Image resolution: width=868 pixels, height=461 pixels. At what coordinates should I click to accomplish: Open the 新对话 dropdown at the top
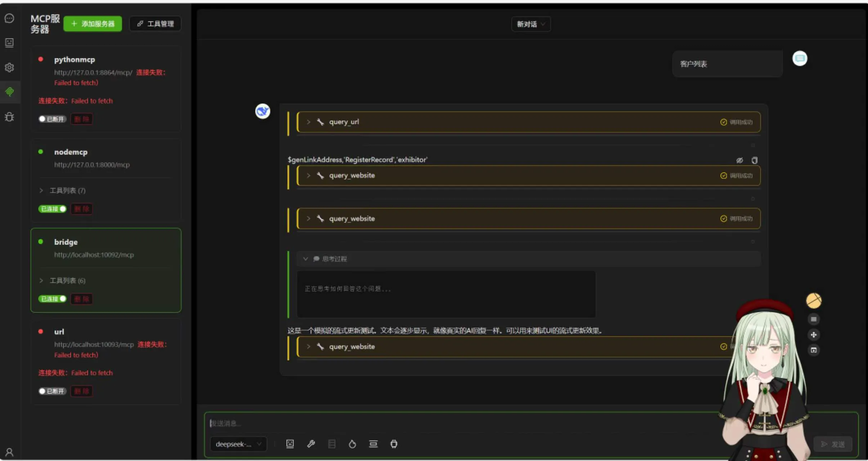531,24
